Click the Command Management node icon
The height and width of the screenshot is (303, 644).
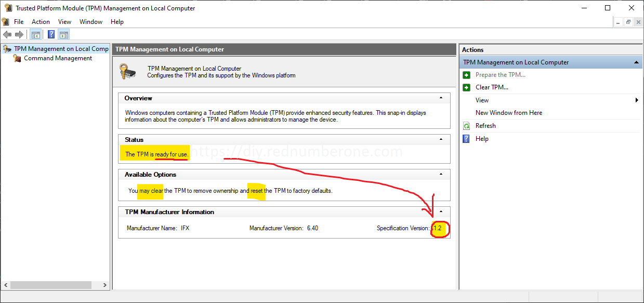point(18,58)
